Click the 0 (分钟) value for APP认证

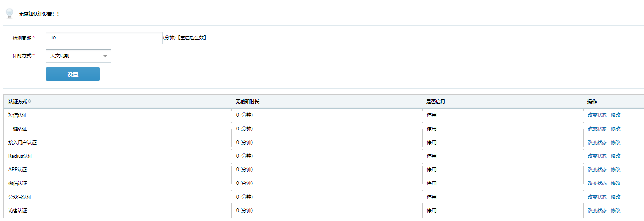(x=244, y=170)
